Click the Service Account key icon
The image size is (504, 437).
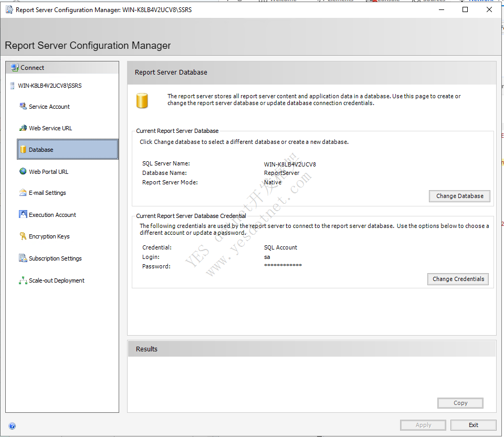23,107
